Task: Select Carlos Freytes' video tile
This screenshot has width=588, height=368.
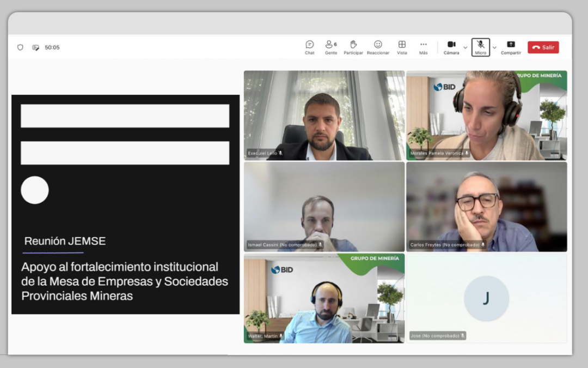Action: point(486,206)
